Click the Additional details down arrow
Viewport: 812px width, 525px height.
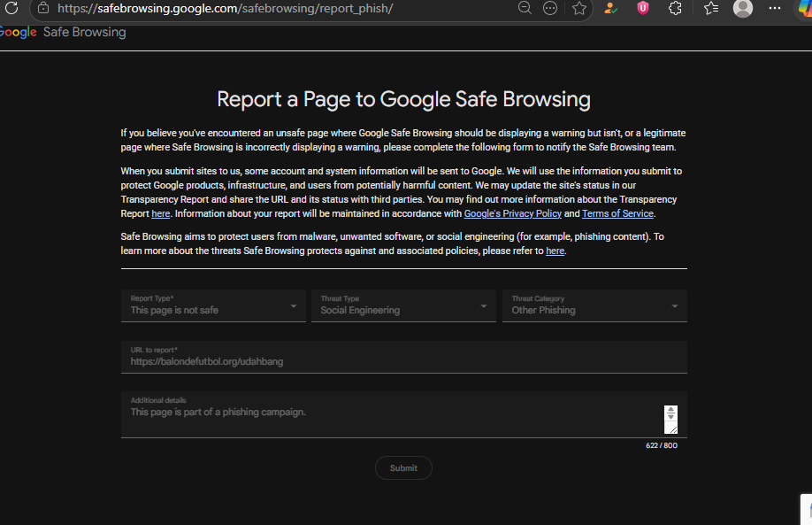point(670,417)
